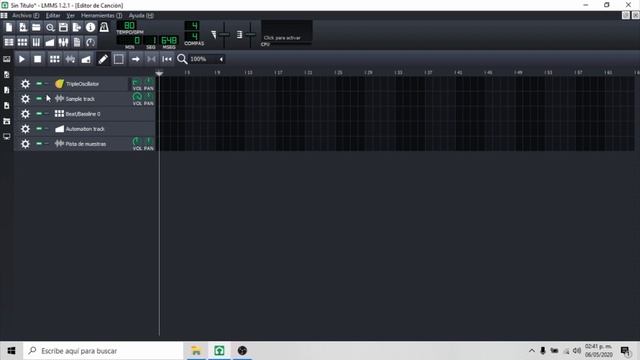Click the TripleOscillator VOL knob
640x360 pixels.
click(137, 82)
